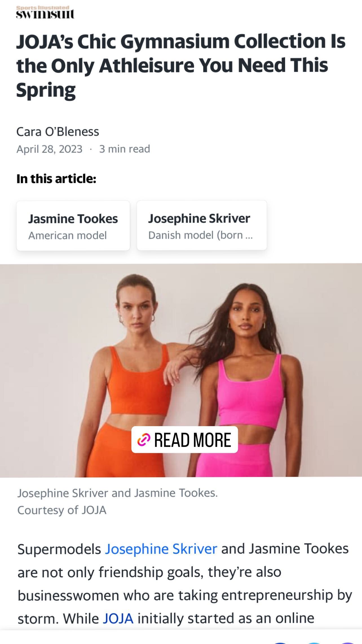362x644 pixels.
Task: Open the Jasmine Tookes American model card
Action: (73, 225)
